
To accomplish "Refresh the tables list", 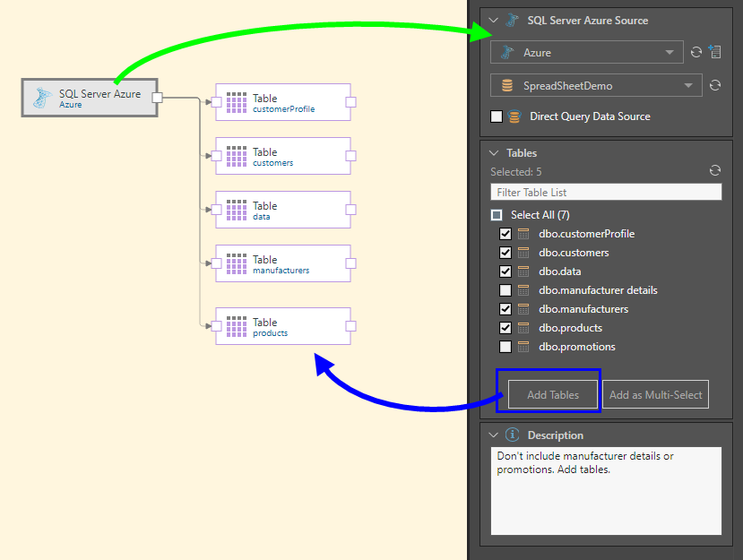I will click(714, 170).
